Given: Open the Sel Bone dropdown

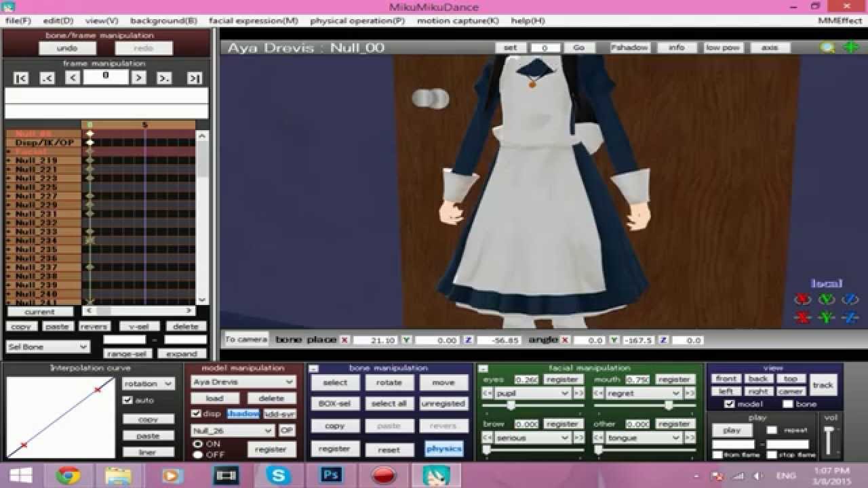Looking at the screenshot, I should tap(47, 347).
